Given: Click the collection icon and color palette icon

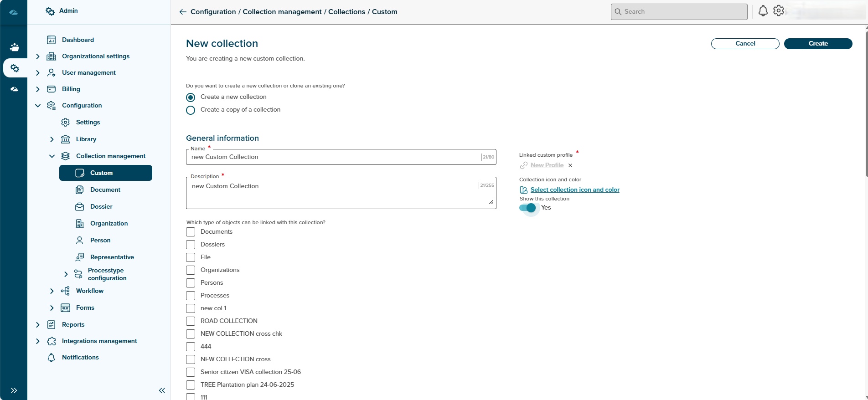Looking at the screenshot, I should pyautogui.click(x=524, y=190).
